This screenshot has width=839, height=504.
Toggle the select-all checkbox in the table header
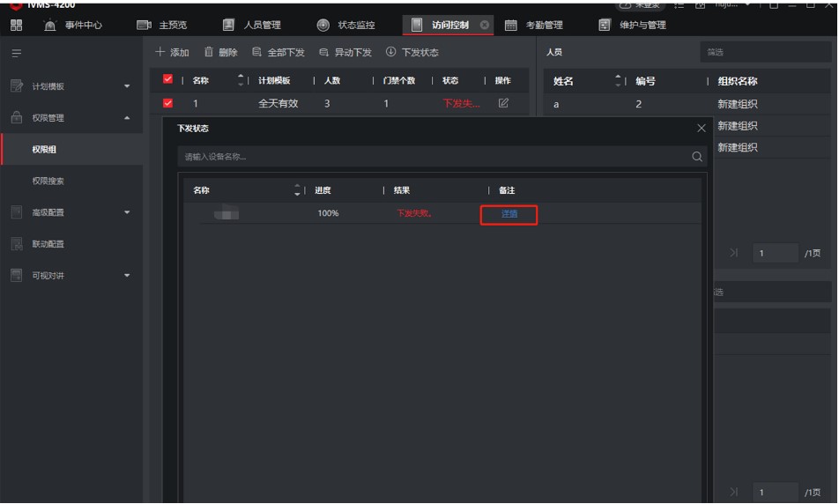167,79
